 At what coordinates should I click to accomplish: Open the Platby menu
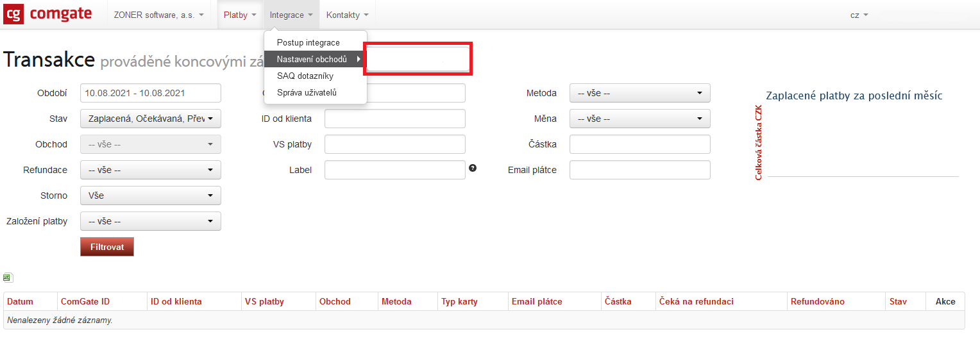240,15
